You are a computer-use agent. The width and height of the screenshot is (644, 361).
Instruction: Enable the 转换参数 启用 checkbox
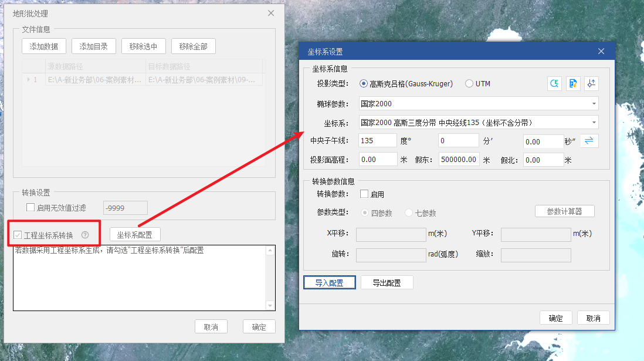pos(364,194)
